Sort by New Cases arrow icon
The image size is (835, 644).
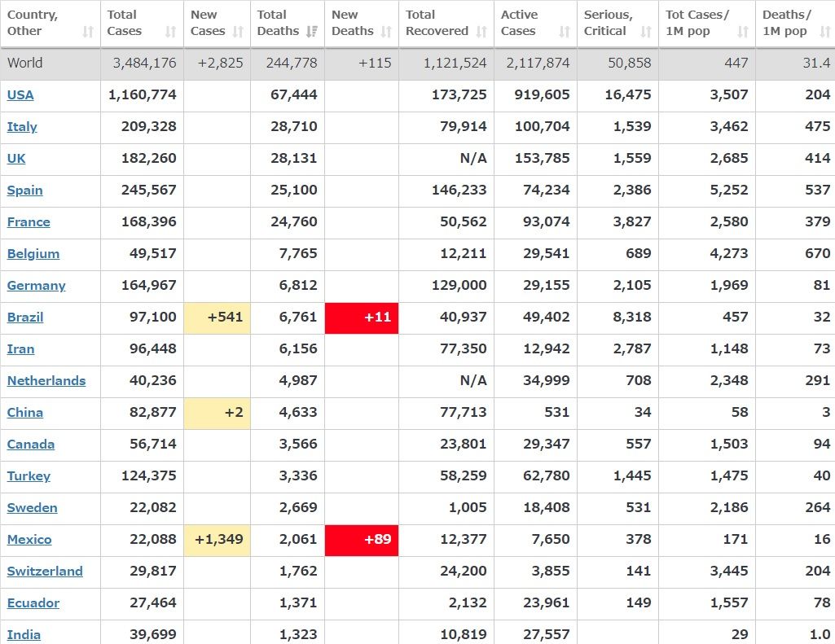point(238,32)
